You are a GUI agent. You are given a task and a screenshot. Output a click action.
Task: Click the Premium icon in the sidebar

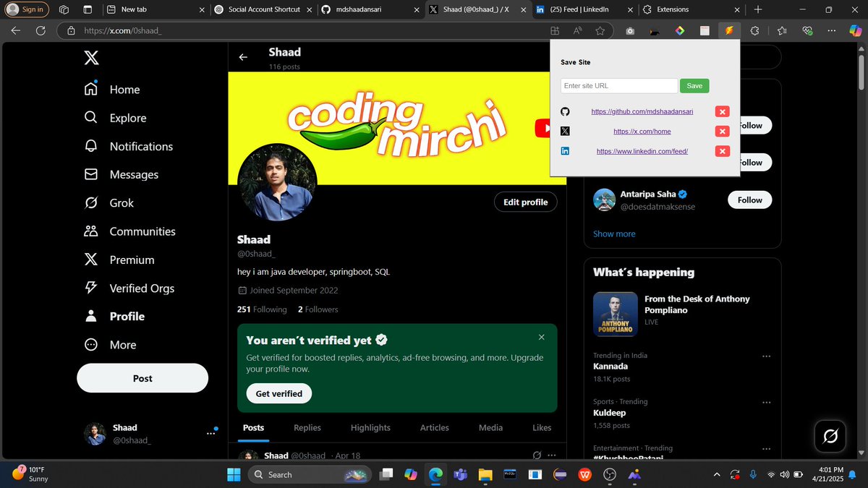pos(91,260)
